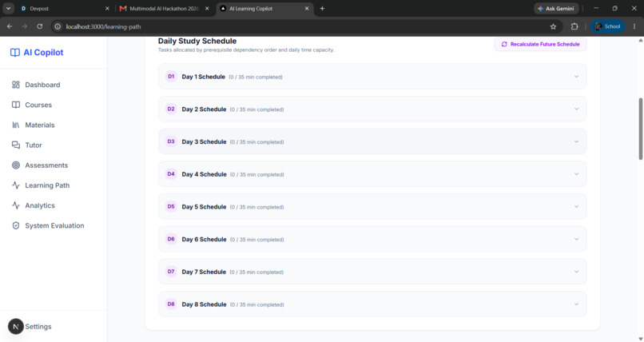Click the D2 day badge

tap(171, 109)
